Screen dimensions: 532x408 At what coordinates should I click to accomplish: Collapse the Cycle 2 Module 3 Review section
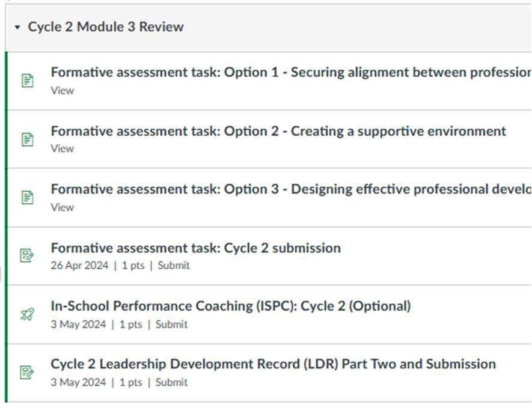click(17, 28)
